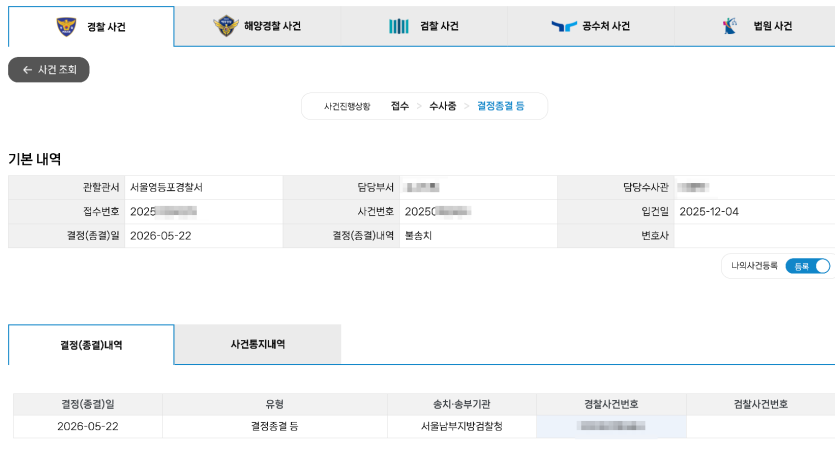Open the 해양경찰 사건 tab

pos(258,26)
